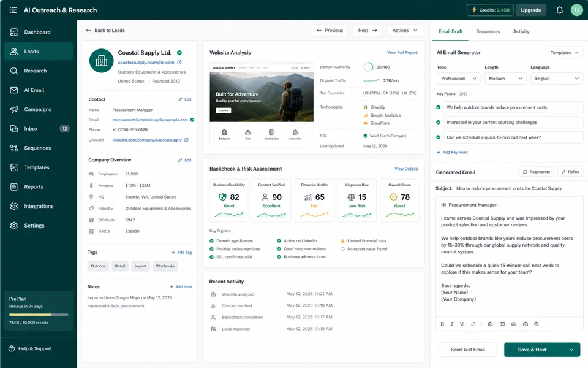The width and height of the screenshot is (588, 368).
Task: Click the Upgrade button
Action: [x=530, y=10]
